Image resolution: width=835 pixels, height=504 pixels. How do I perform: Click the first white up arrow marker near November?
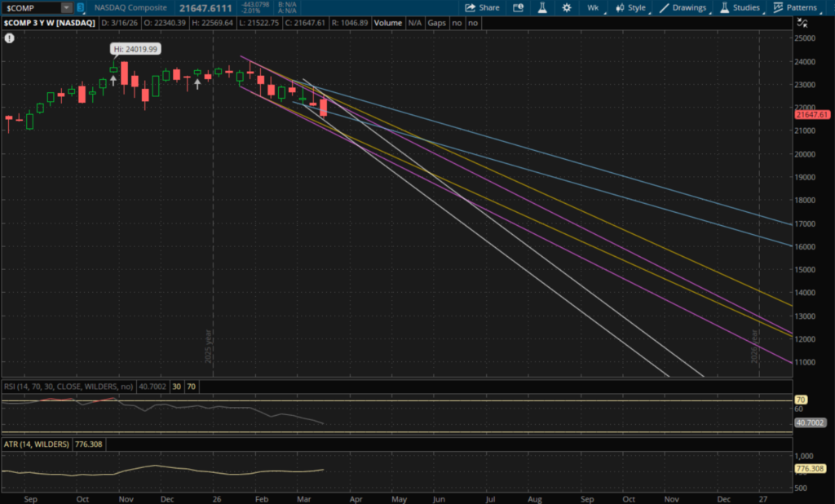click(113, 80)
